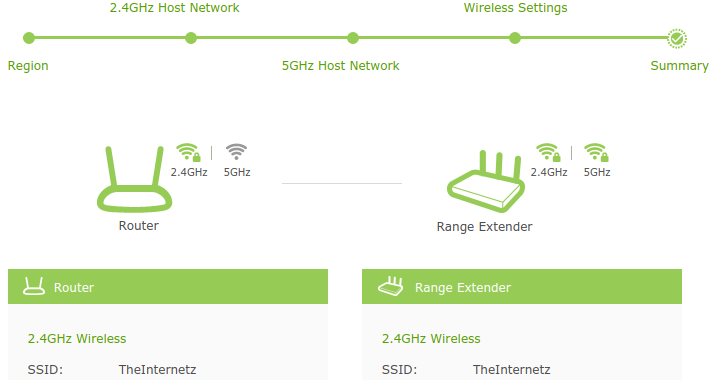Click the Region step label
Screen dimensions: 723x380
(x=28, y=66)
